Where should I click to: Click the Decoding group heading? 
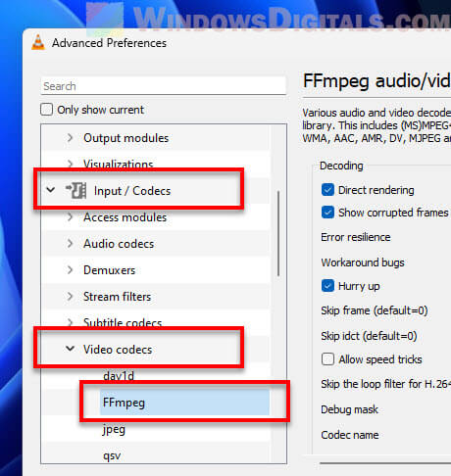[341, 166]
